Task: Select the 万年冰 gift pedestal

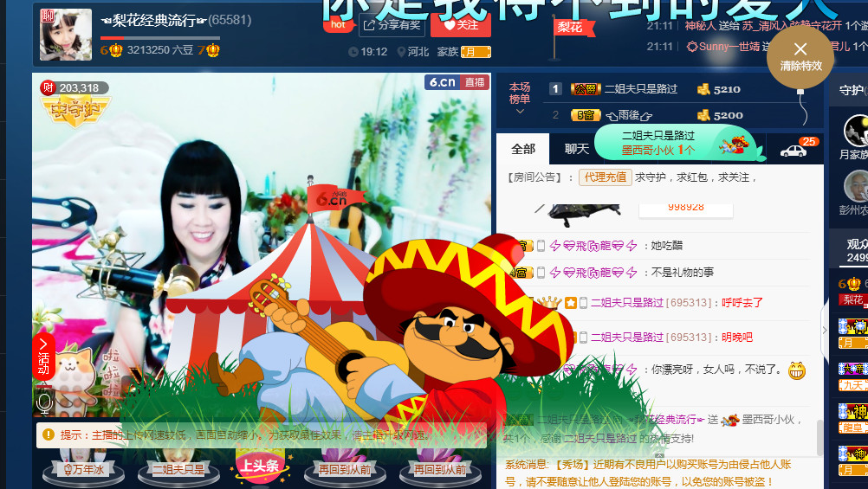Action: [x=83, y=469]
